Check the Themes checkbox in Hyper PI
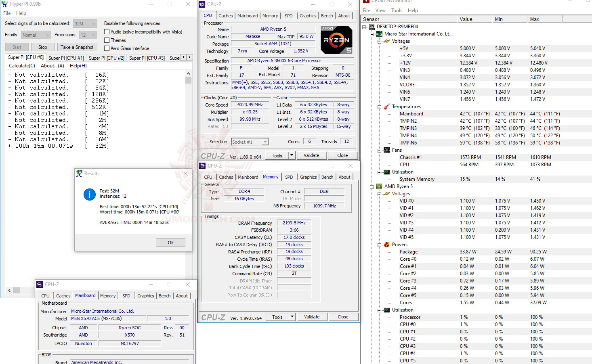Screen dimensions: 592x364 pos(107,40)
